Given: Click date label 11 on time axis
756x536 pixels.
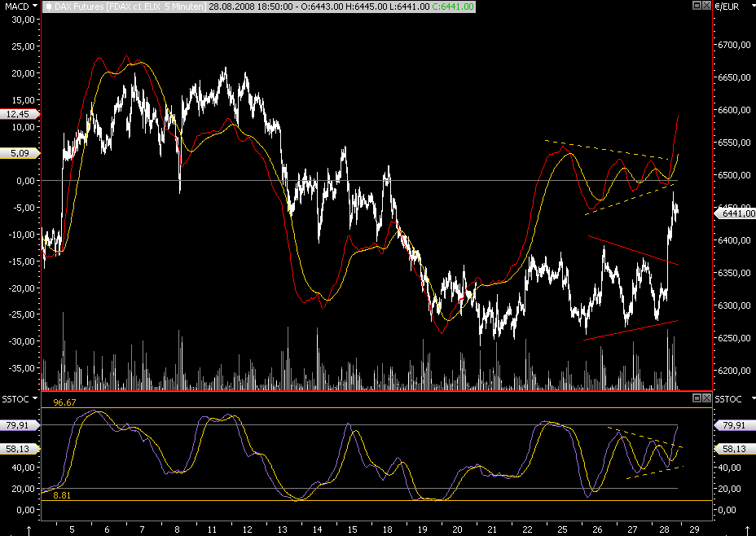Looking at the screenshot, I should coord(212,529).
